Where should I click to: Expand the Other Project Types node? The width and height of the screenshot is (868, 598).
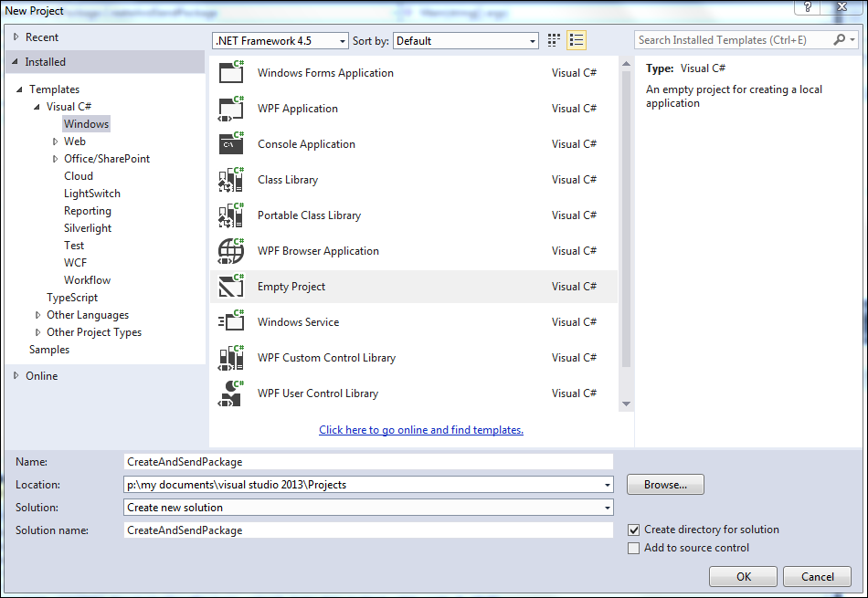(37, 332)
